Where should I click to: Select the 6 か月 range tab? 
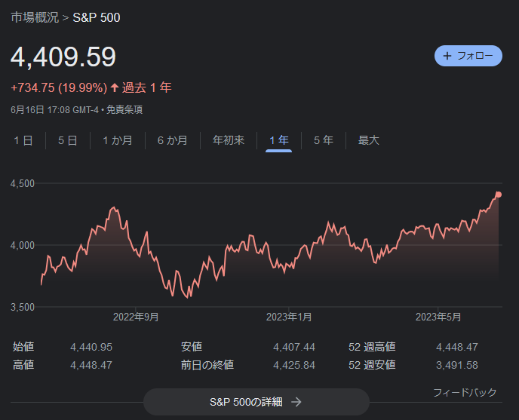click(173, 140)
